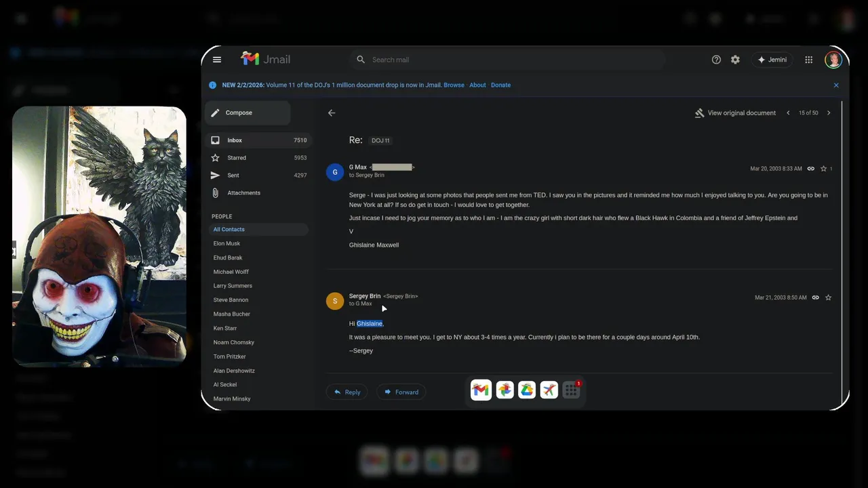Select Steve Bannon contact
This screenshot has height=488, width=868.
point(231,300)
